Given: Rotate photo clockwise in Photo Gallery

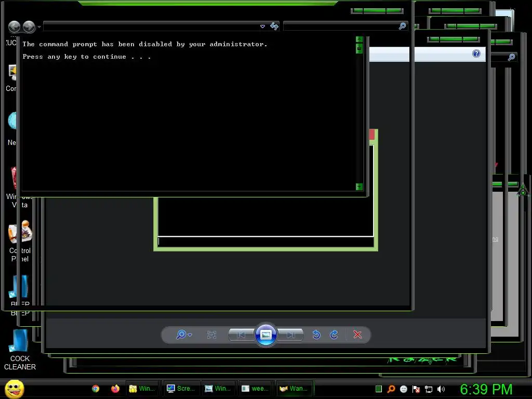Looking at the screenshot, I should [x=334, y=335].
